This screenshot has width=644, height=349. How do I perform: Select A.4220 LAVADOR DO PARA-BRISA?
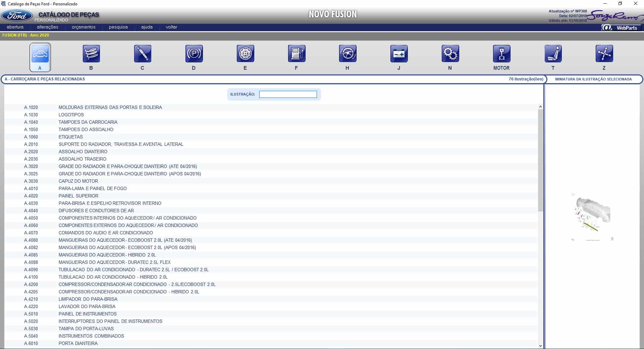pos(271,306)
